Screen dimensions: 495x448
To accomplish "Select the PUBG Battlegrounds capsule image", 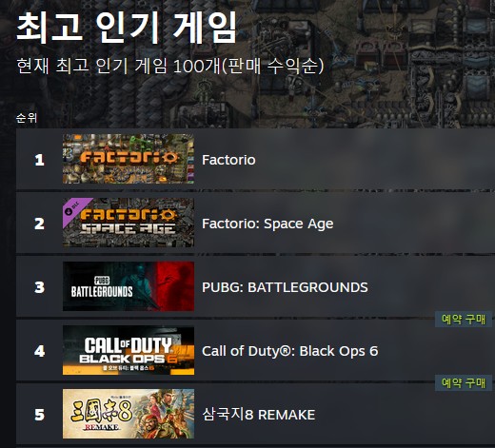I will point(129,286).
